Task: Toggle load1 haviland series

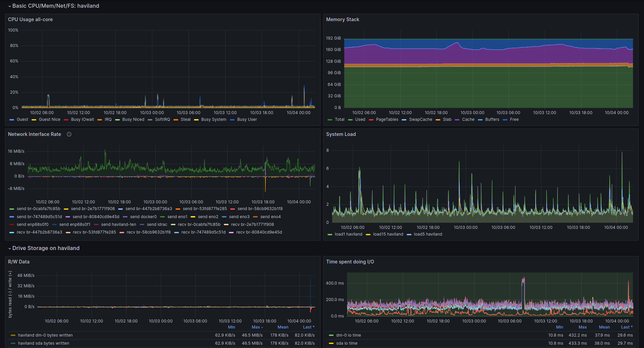Action: click(348, 234)
